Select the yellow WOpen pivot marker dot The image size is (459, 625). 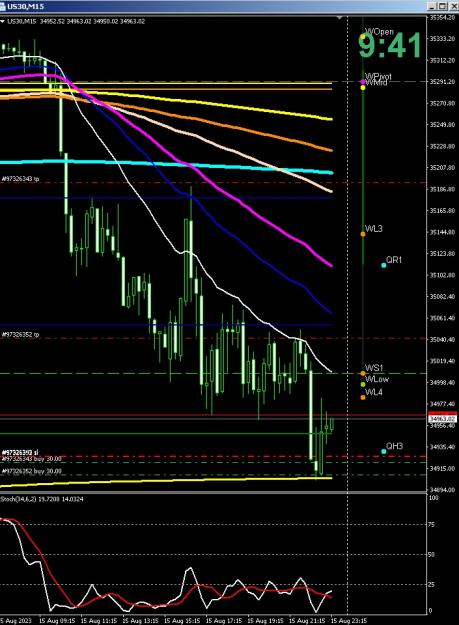pos(363,37)
